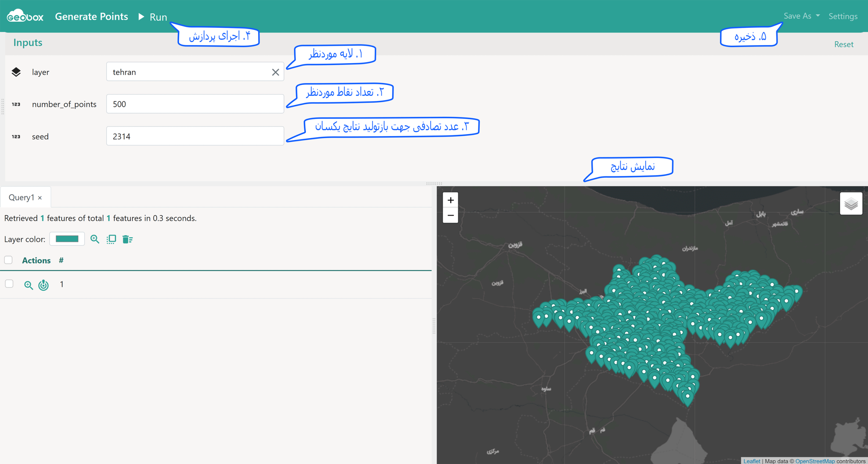Zoom out on the map
The image size is (868, 464).
click(x=450, y=215)
